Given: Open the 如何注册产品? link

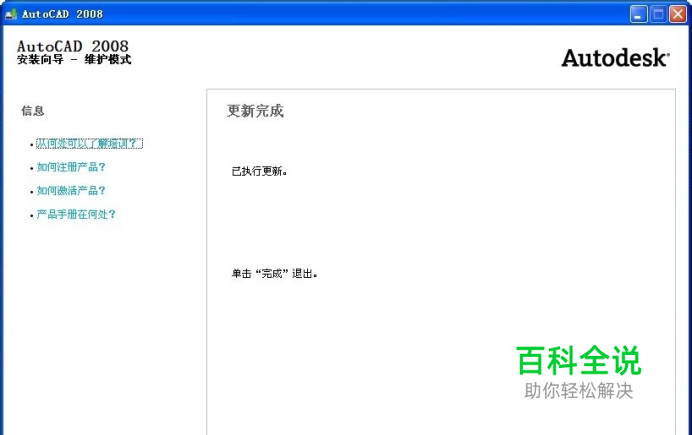Looking at the screenshot, I should (71, 167).
